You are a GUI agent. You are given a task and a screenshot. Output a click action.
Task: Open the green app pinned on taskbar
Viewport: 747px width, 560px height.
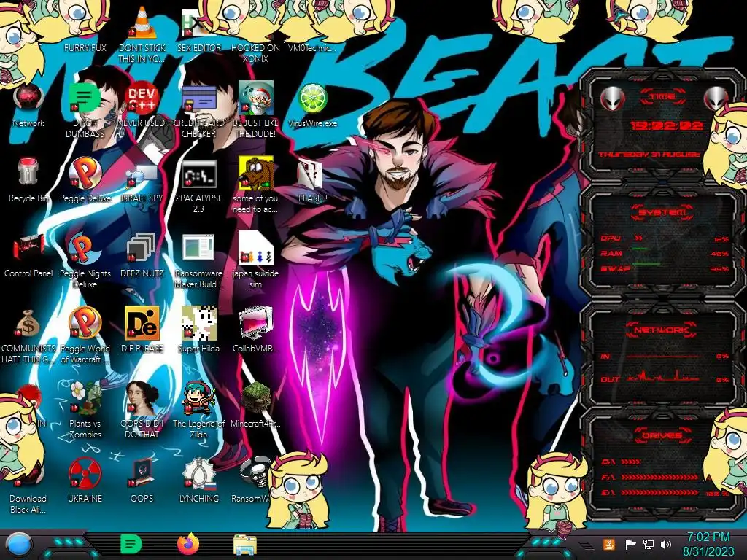[131, 545]
